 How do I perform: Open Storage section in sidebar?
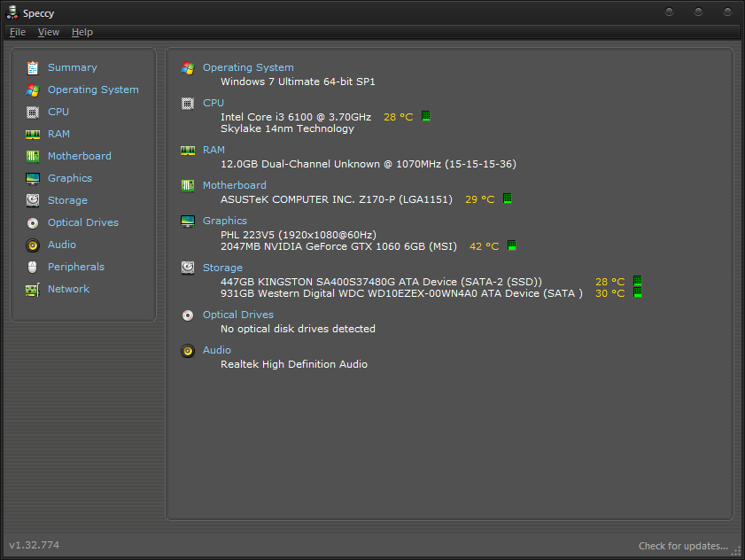[x=67, y=200]
